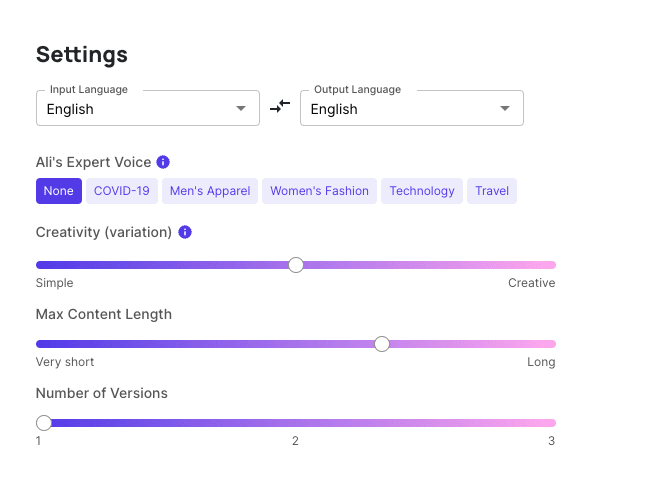Click the Creativity slider handle
Viewport: 655px width, 480px height.
click(296, 265)
